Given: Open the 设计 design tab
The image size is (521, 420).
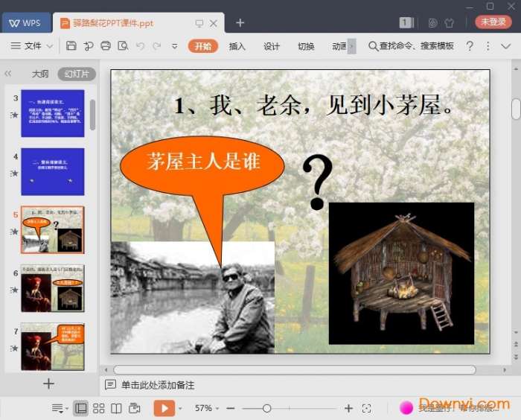Looking at the screenshot, I should (272, 46).
